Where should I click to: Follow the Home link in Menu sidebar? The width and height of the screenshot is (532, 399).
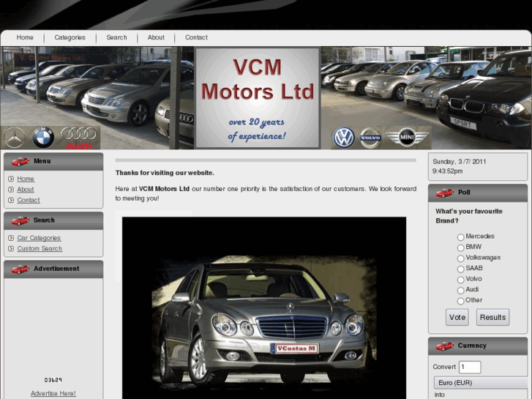click(26, 179)
